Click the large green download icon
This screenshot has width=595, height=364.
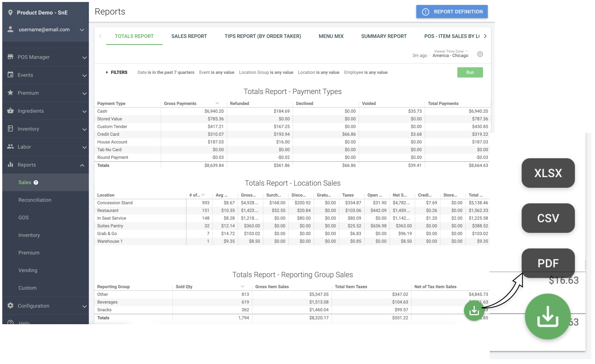[548, 317]
